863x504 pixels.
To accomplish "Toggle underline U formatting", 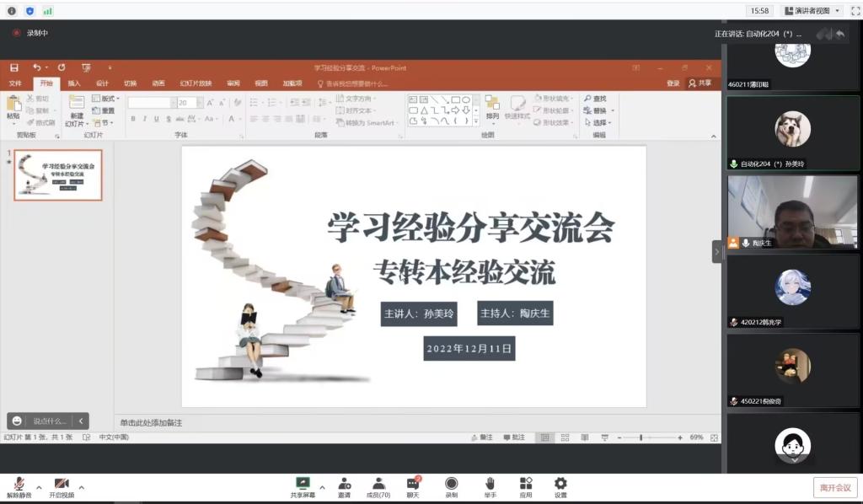I will pos(156,118).
